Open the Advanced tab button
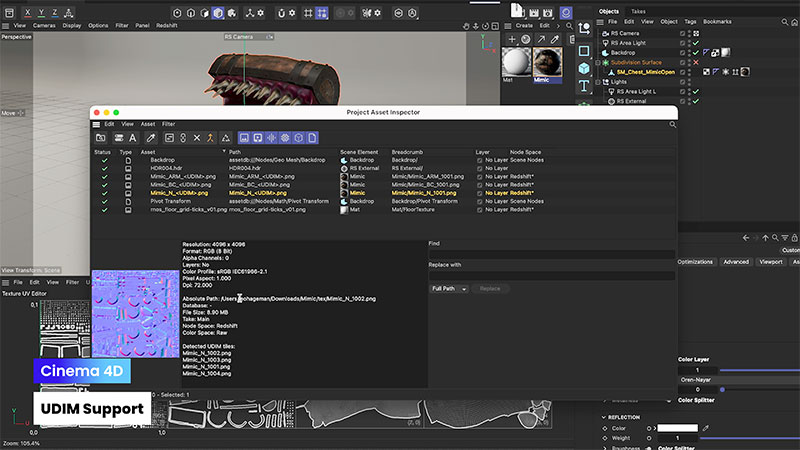The image size is (800, 450). tap(736, 262)
